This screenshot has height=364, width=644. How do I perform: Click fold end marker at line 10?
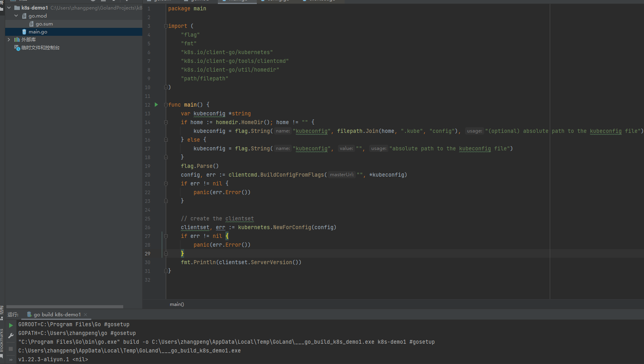coord(166,87)
